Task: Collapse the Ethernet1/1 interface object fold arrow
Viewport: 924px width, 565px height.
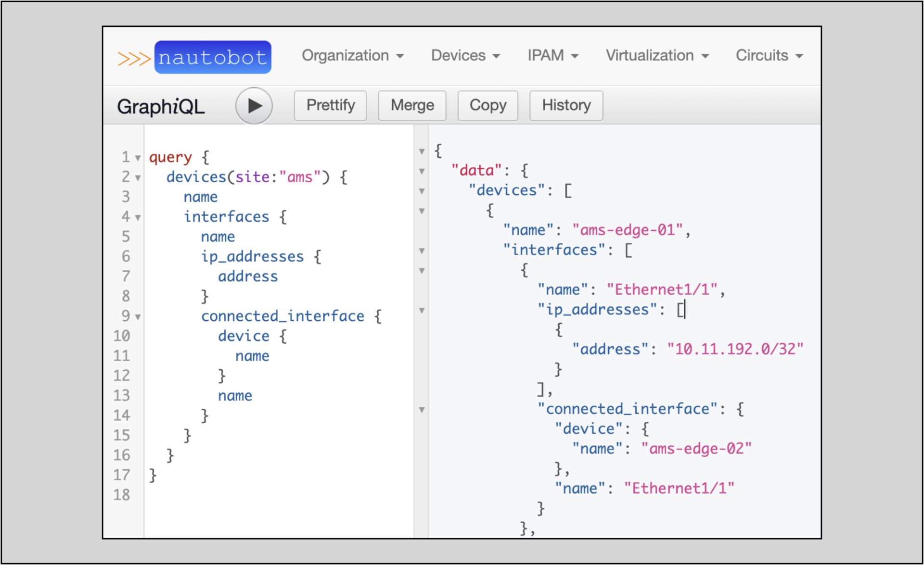Action: (422, 270)
